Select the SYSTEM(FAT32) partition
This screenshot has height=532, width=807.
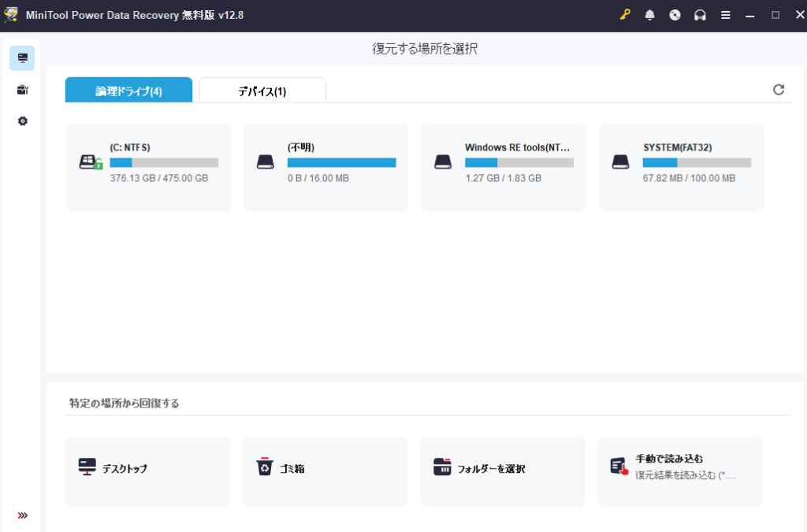point(680,166)
